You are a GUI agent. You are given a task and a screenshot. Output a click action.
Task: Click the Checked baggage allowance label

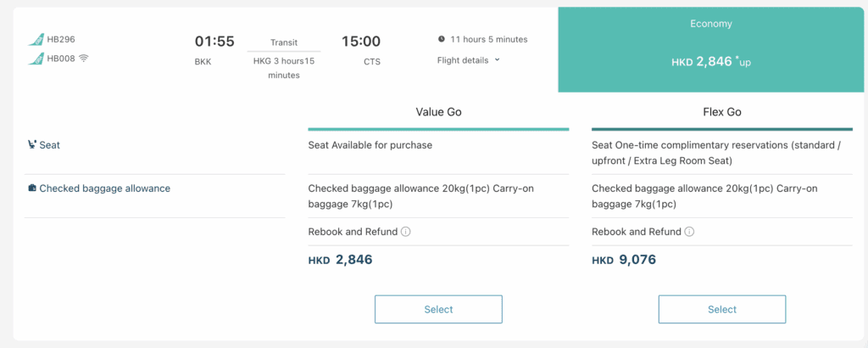pos(104,188)
